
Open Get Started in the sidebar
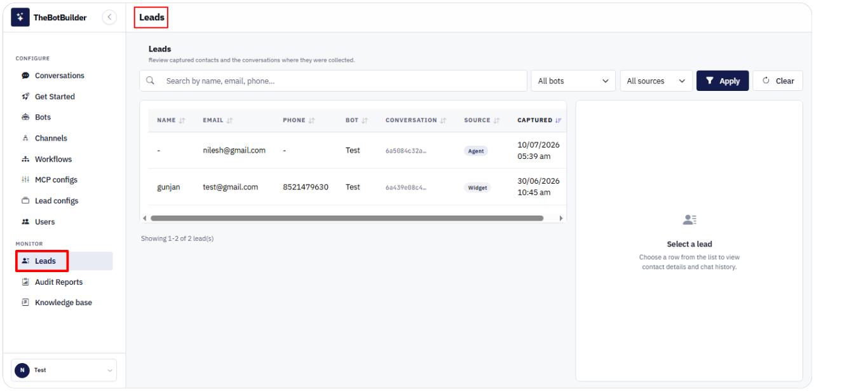(55, 97)
